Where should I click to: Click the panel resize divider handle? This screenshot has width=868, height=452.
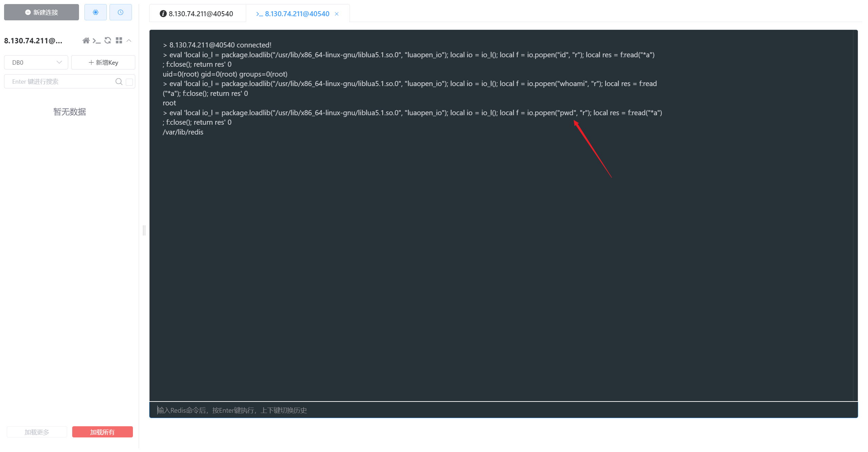coord(144,230)
